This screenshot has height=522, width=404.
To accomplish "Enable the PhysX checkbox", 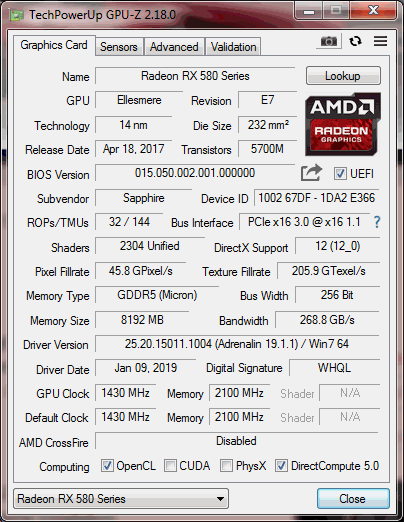I will [x=226, y=466].
